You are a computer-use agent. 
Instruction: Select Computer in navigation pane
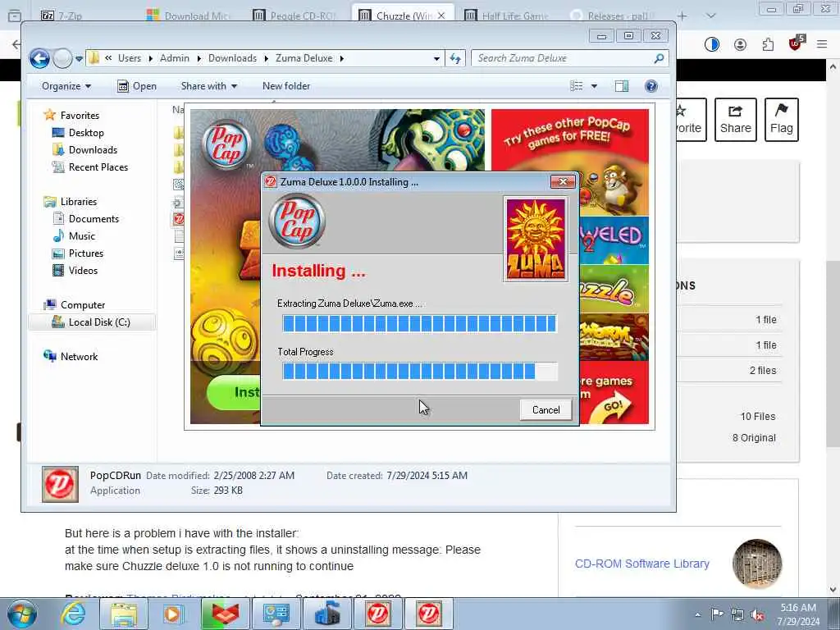click(x=83, y=305)
